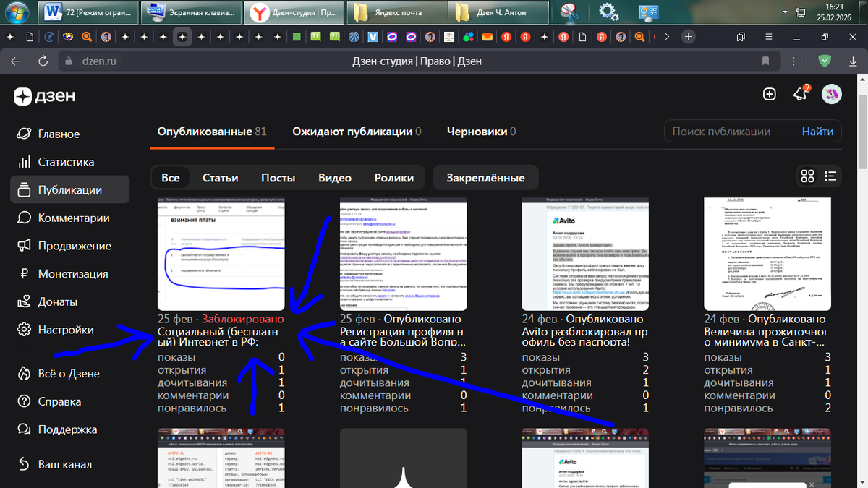
Task: Open browser downloads arrow icon
Action: tap(854, 61)
